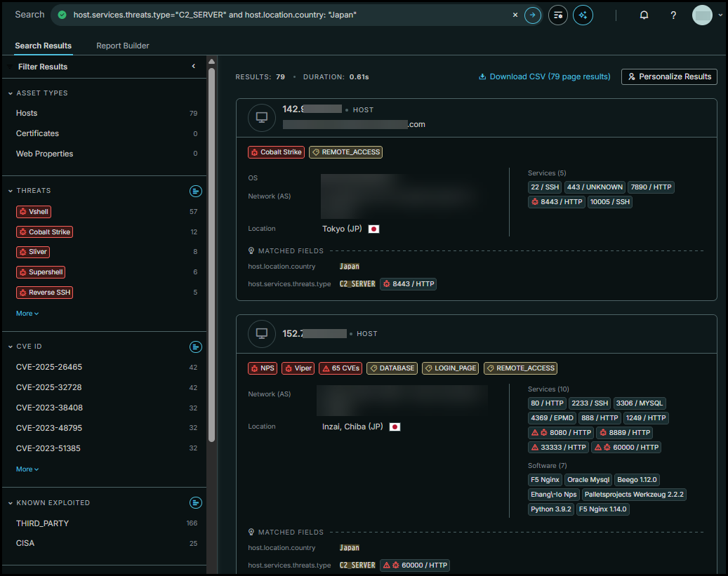The height and width of the screenshot is (576, 728).
Task: Expand More under Threats
Action: pyautogui.click(x=27, y=314)
